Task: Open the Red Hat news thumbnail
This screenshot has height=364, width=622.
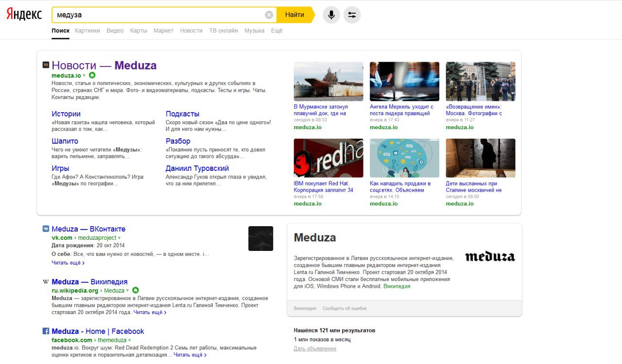Action: (x=328, y=158)
